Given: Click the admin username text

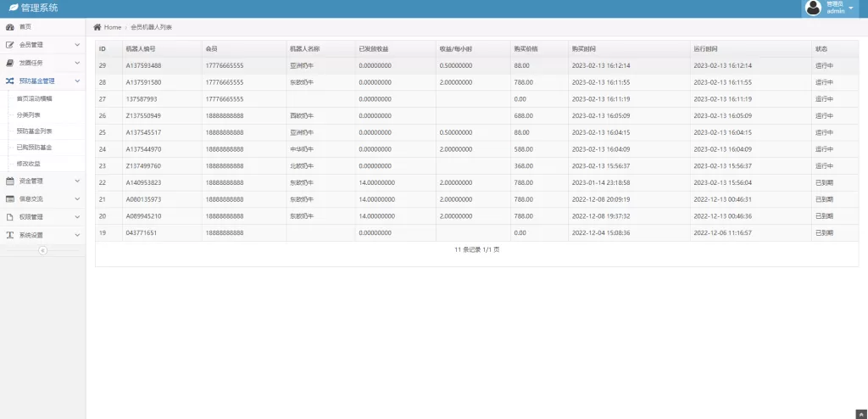Looking at the screenshot, I should pos(835,11).
